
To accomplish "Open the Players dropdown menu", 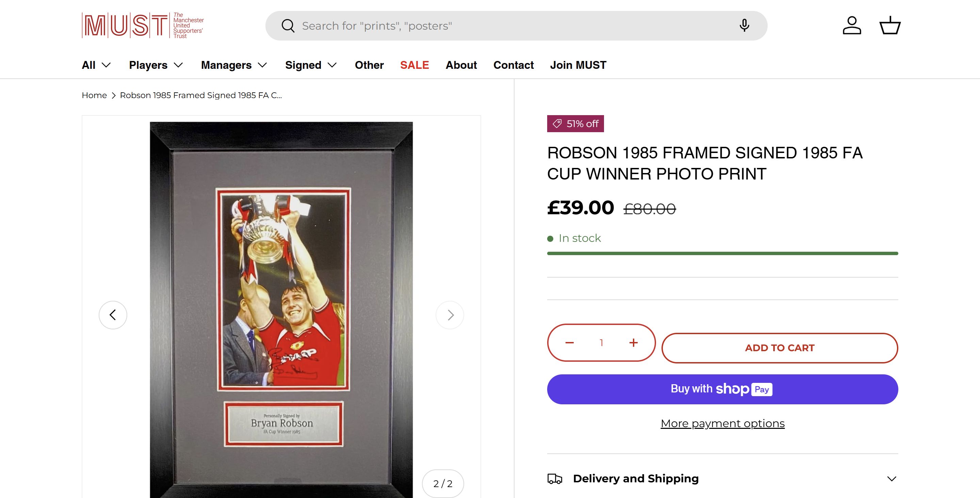I will (x=156, y=65).
